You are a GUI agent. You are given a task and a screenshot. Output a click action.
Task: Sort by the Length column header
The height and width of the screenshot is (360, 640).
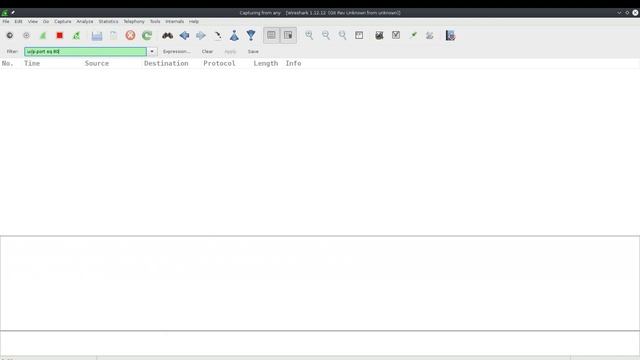265,63
